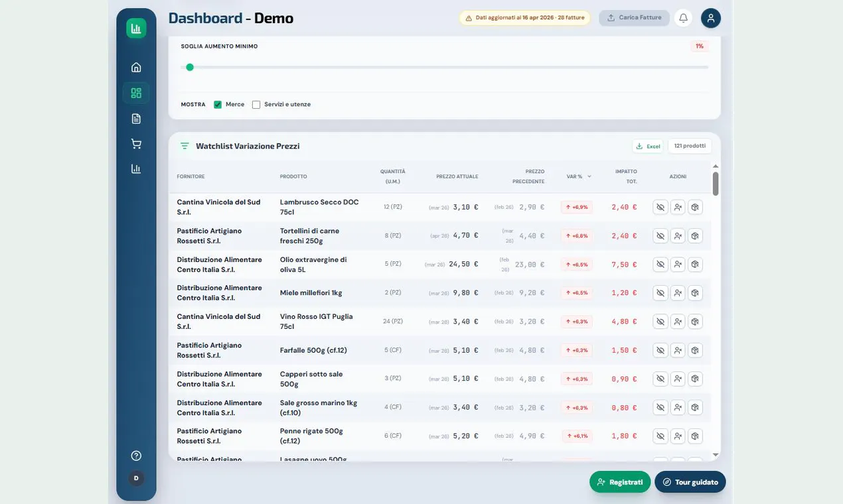Hide the Penne rigate 500g product
Viewport: 843px width, 504px height.
[660, 436]
